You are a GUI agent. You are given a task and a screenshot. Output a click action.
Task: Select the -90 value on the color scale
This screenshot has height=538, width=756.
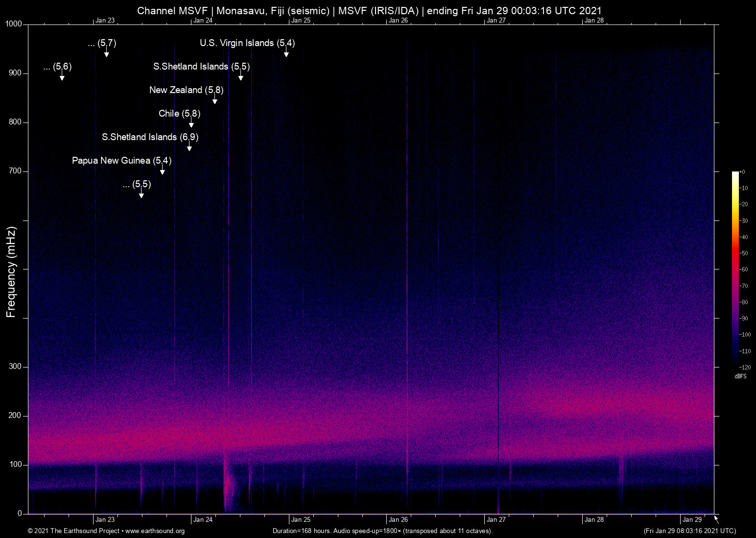pyautogui.click(x=743, y=318)
